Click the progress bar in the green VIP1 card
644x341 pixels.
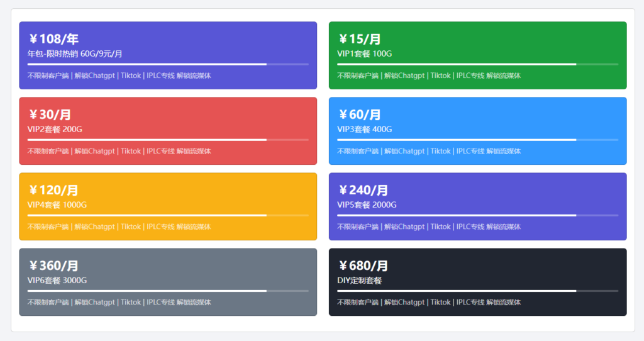point(477,64)
